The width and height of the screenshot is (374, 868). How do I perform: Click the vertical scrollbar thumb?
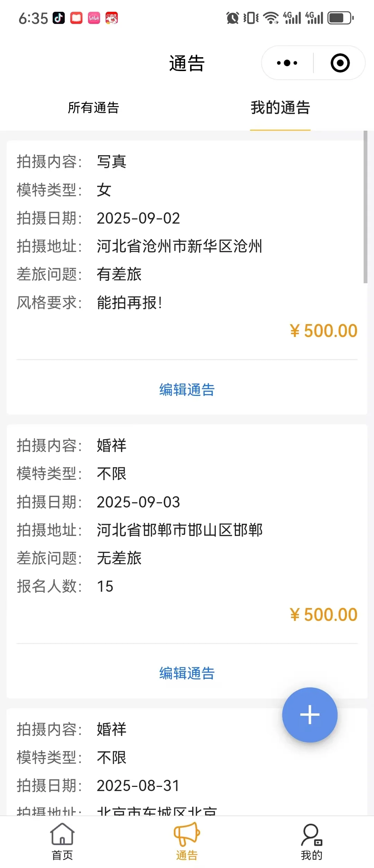(365, 207)
